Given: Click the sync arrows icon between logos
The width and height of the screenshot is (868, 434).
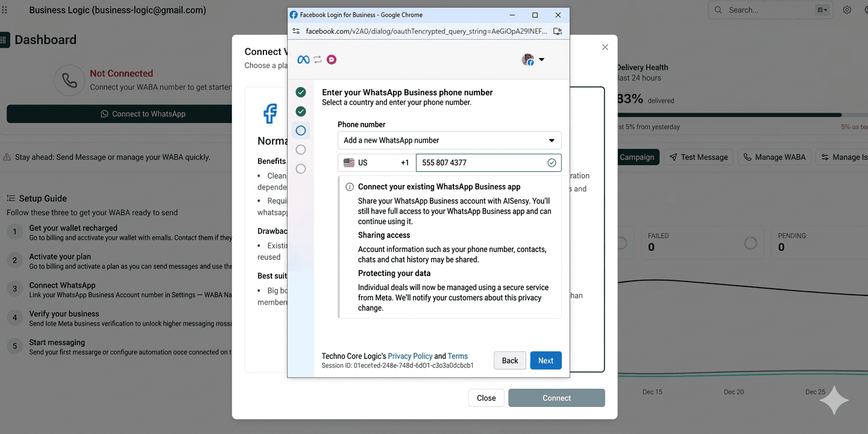Looking at the screenshot, I should point(318,59).
